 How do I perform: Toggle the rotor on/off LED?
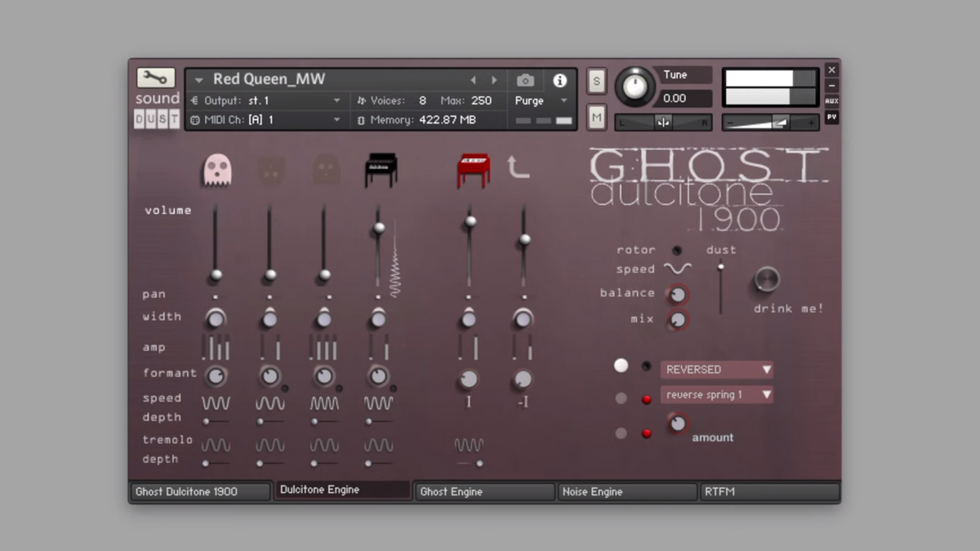(677, 251)
